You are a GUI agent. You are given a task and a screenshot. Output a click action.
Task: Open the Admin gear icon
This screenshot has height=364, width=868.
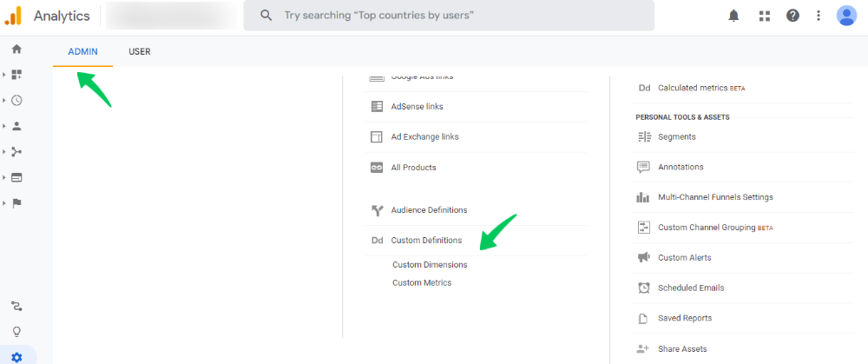point(16,357)
